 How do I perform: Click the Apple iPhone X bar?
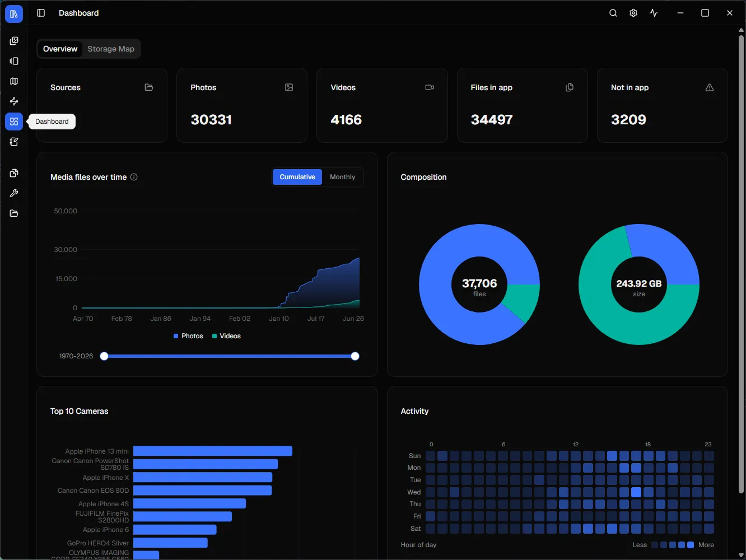pos(203,477)
